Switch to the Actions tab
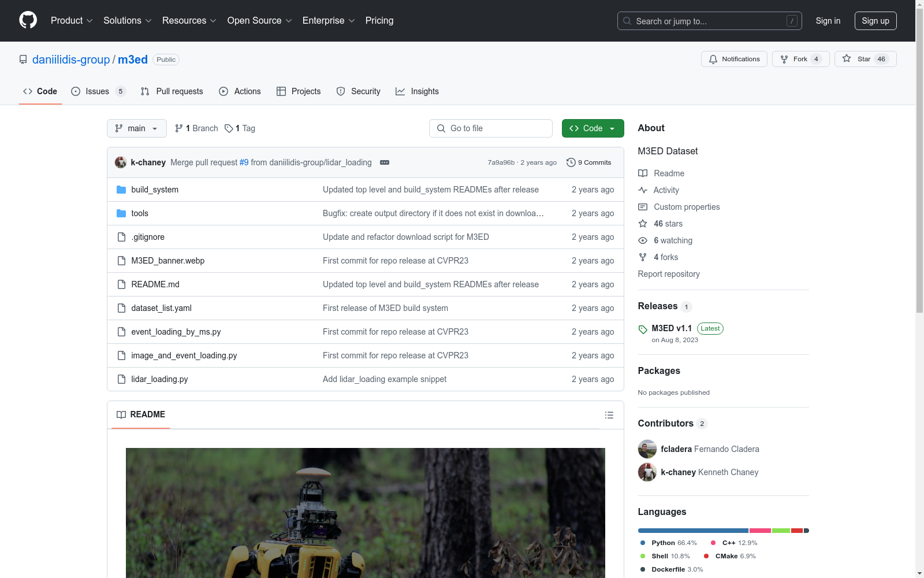Image resolution: width=924 pixels, height=578 pixels. (x=240, y=91)
